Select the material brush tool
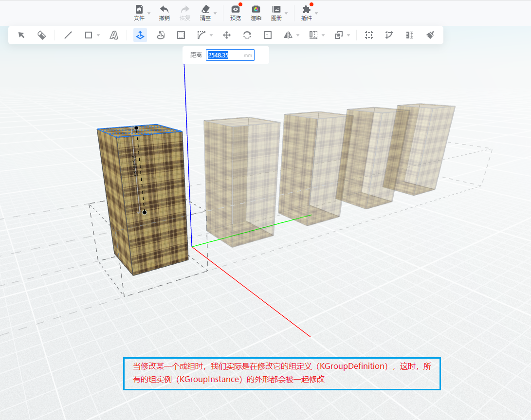The width and height of the screenshot is (531, 420). click(x=430, y=35)
